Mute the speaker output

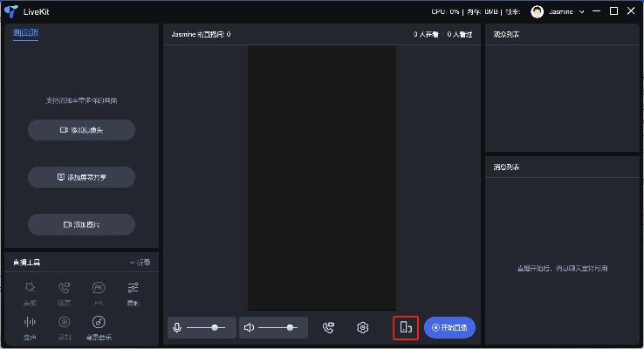point(249,328)
